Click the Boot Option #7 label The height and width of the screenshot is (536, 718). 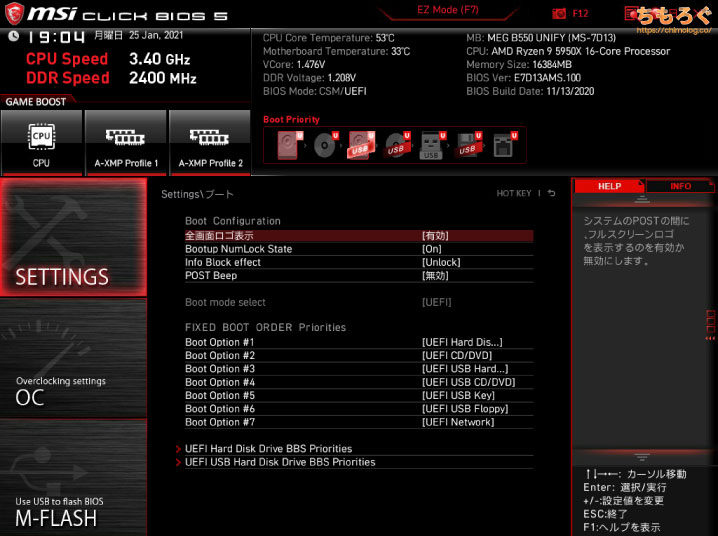[x=220, y=422]
